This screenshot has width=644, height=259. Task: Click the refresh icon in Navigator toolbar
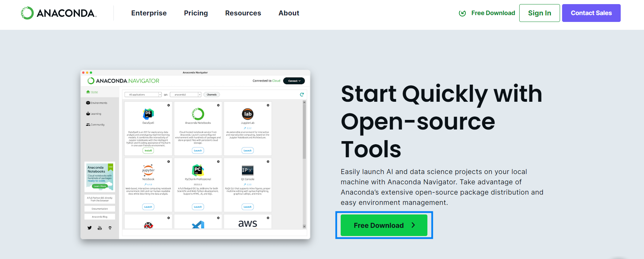point(302,95)
